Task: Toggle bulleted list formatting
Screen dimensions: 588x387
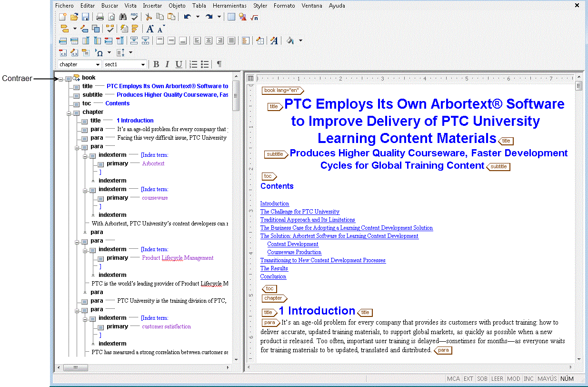Action: 205,64
